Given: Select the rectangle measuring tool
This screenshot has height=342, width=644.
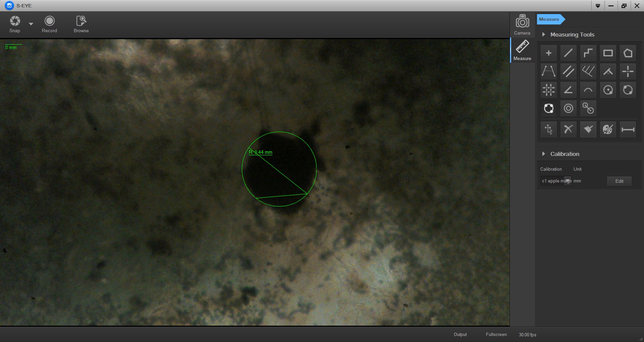Looking at the screenshot, I should pyautogui.click(x=608, y=53).
